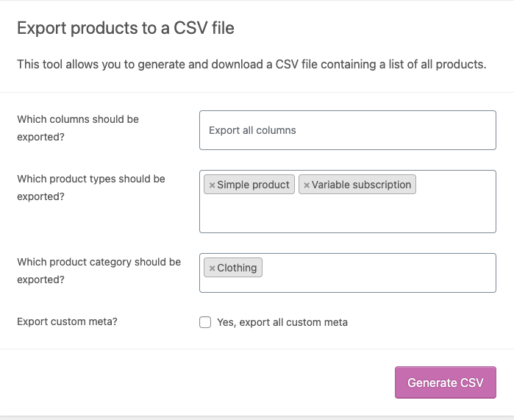514x420 pixels.
Task: Remove the Variable subscription tag via its ×
Action: pyautogui.click(x=307, y=185)
